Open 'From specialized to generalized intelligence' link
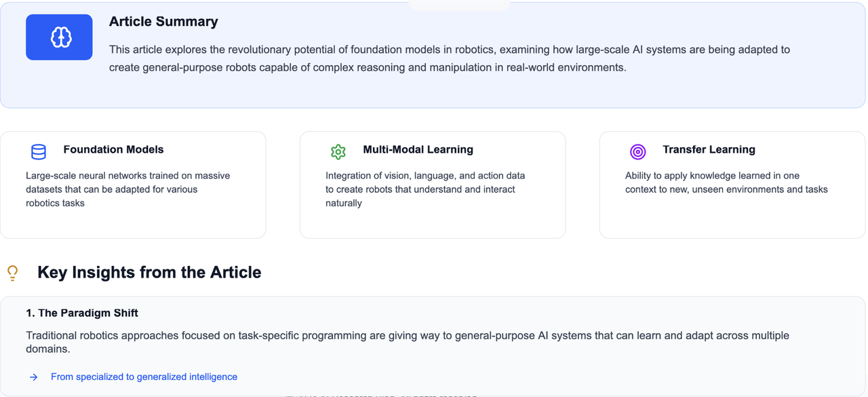Image resolution: width=868 pixels, height=397 pixels. (x=144, y=377)
